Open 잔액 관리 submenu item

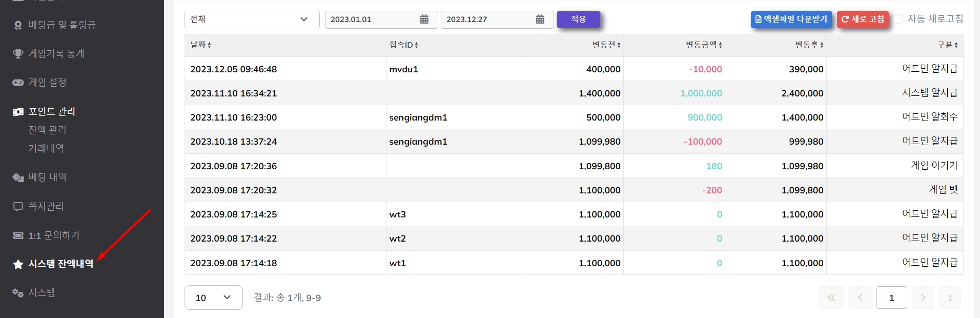point(47,130)
